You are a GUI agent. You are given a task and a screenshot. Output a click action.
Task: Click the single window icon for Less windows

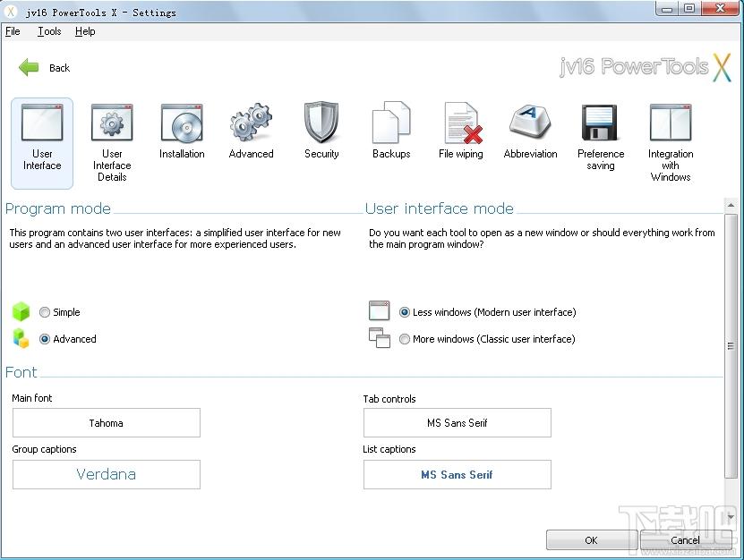tap(379, 310)
